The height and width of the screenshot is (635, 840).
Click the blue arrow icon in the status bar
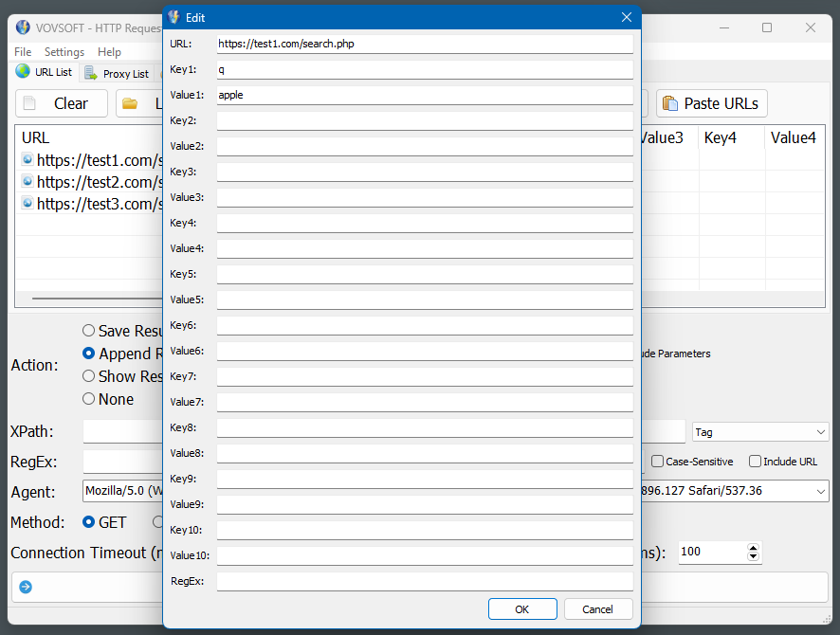tap(26, 587)
